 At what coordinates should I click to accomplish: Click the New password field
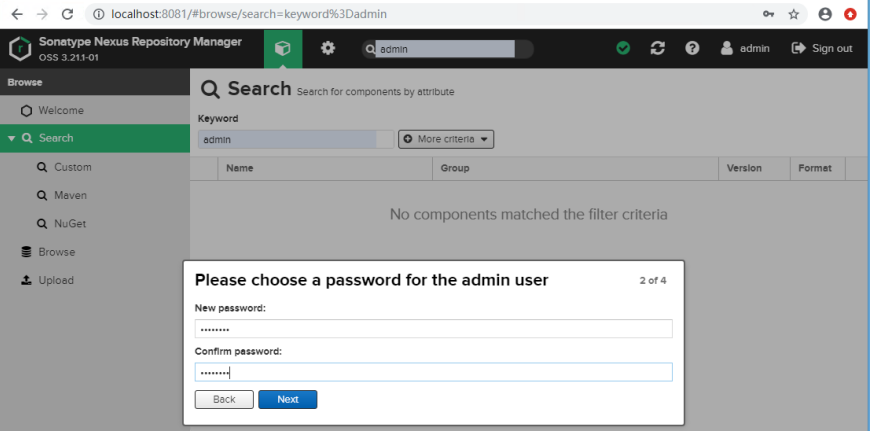coord(433,328)
